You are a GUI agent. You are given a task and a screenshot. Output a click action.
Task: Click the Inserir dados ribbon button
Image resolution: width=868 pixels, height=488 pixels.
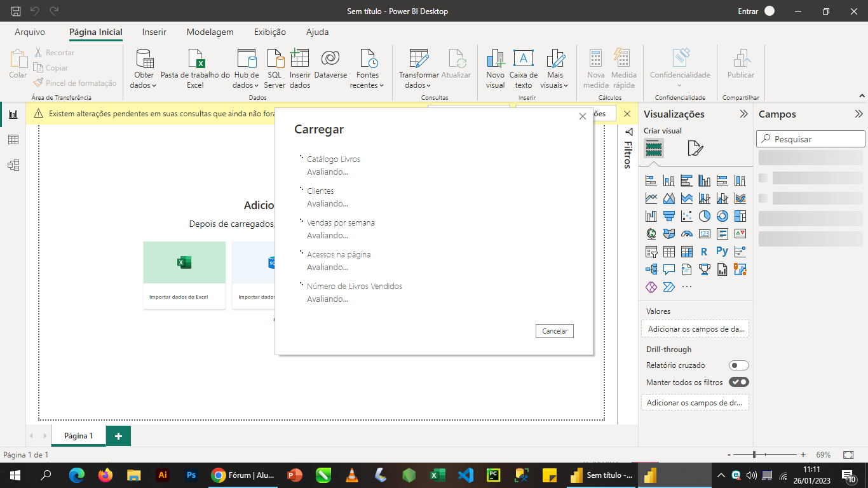pos(300,69)
